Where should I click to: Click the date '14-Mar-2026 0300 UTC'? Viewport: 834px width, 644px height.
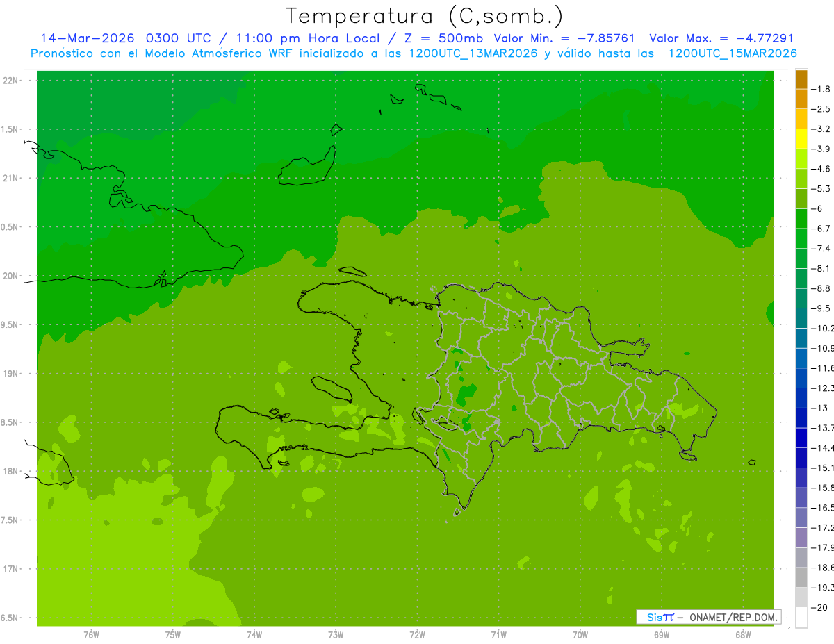[125, 38]
